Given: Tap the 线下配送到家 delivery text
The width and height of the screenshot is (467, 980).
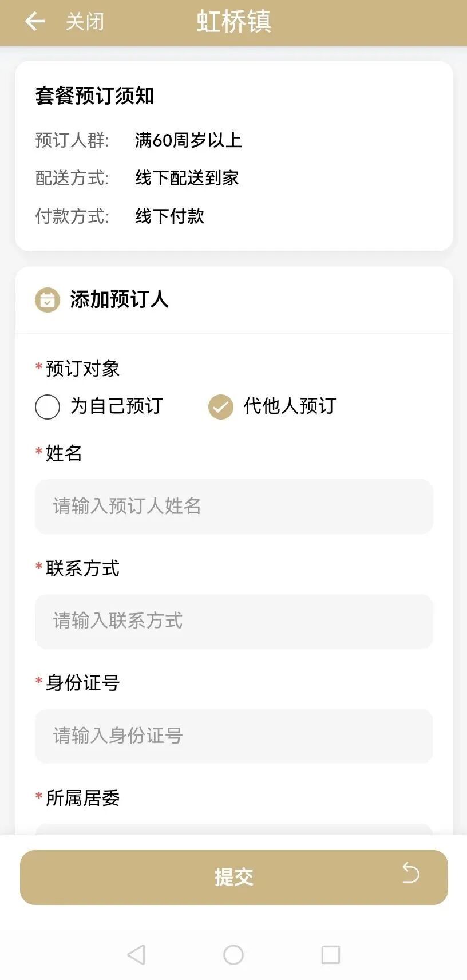Looking at the screenshot, I should tap(187, 178).
